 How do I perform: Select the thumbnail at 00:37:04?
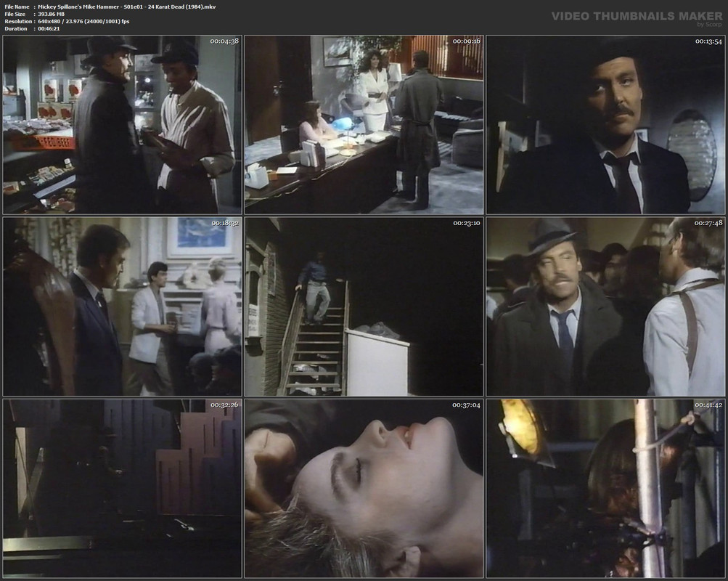tap(364, 488)
